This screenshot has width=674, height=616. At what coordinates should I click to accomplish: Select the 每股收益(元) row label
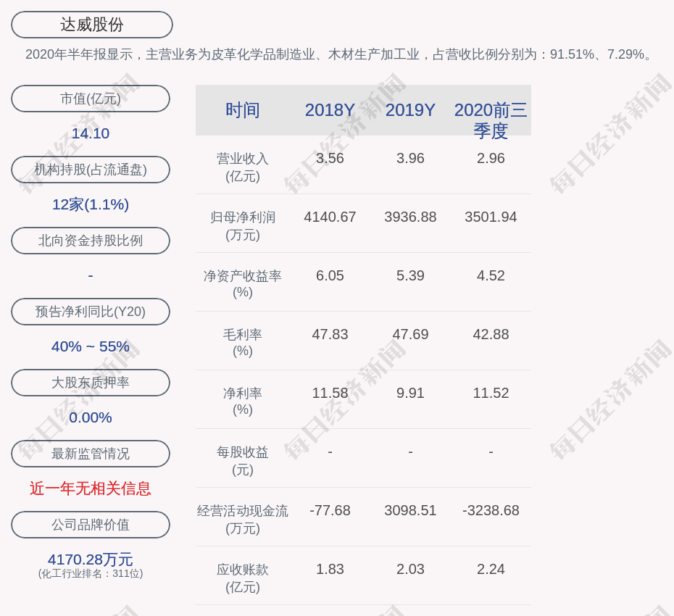(x=243, y=461)
